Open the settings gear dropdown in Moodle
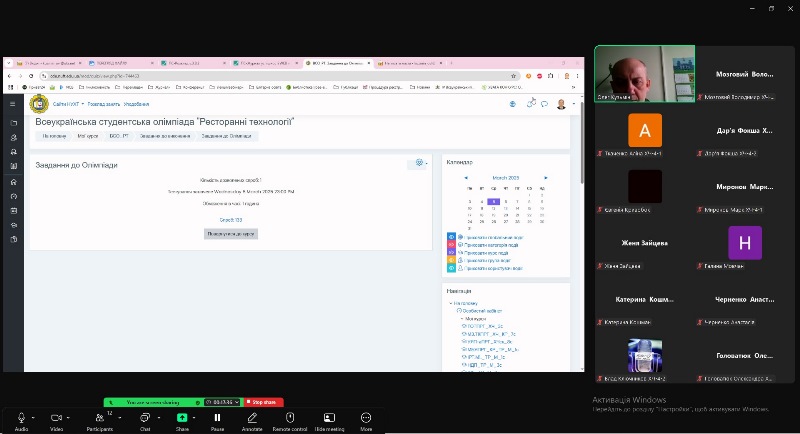Image resolution: width=800 pixels, height=434 pixels. click(x=420, y=163)
